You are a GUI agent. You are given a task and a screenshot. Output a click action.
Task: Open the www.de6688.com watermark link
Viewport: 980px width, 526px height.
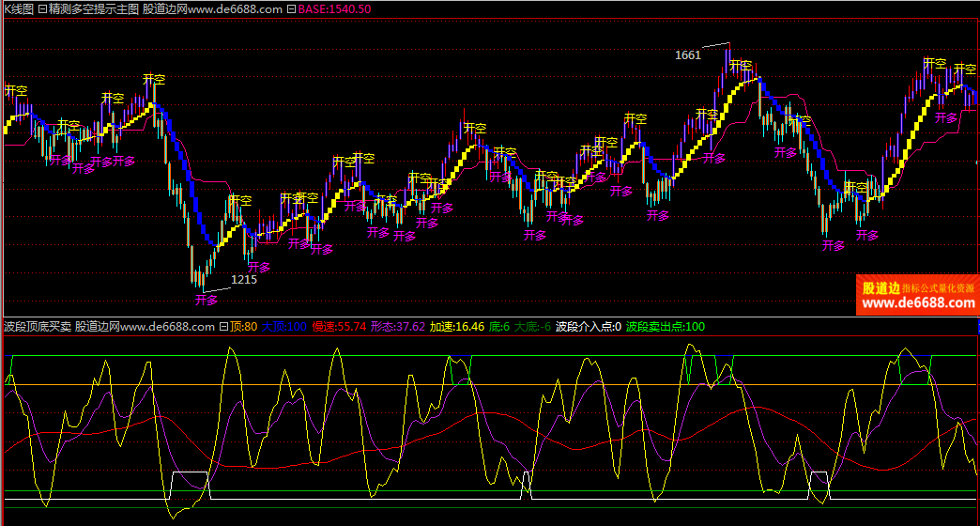(917, 302)
